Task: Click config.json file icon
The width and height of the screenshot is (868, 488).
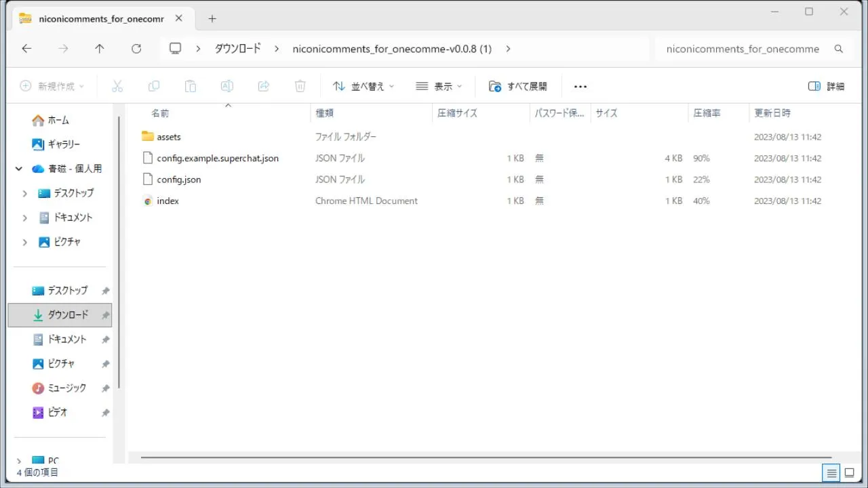Action: tap(148, 180)
